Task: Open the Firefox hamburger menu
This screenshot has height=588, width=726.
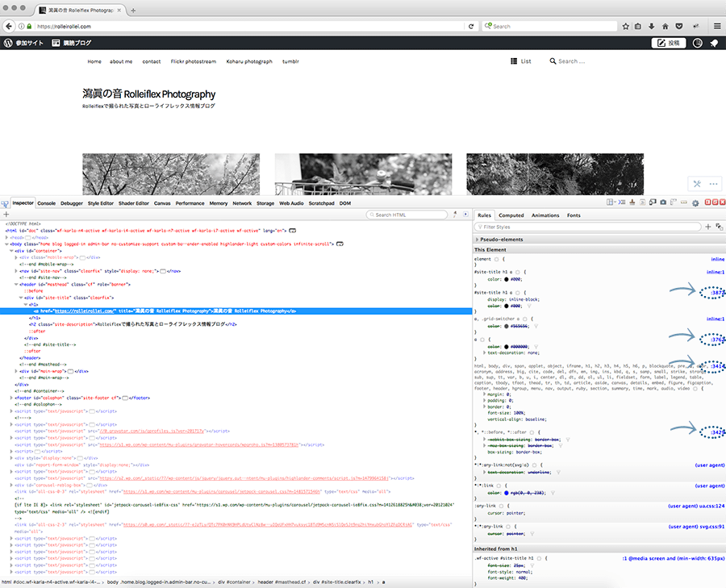Action: pyautogui.click(x=716, y=26)
